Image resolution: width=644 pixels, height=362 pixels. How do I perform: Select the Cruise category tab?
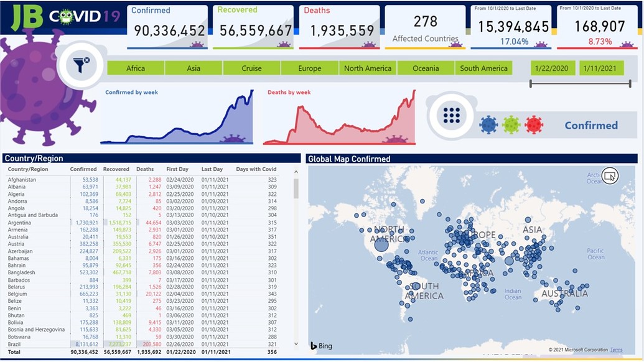click(251, 68)
